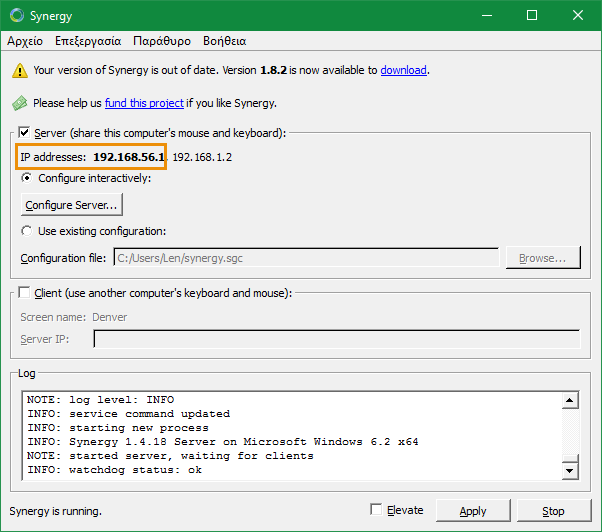Click the Synergy is running status text
This screenshot has width=602, height=532.
tap(56, 511)
